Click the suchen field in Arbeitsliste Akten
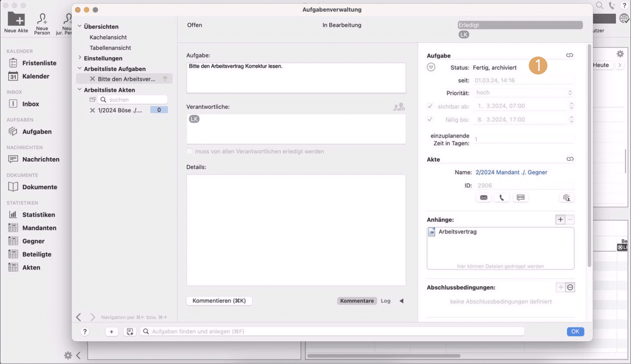The image size is (631, 364). click(x=132, y=100)
